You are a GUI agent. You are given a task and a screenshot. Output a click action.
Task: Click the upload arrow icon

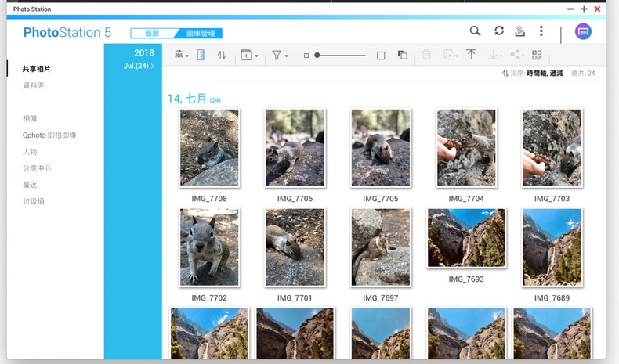point(471,55)
